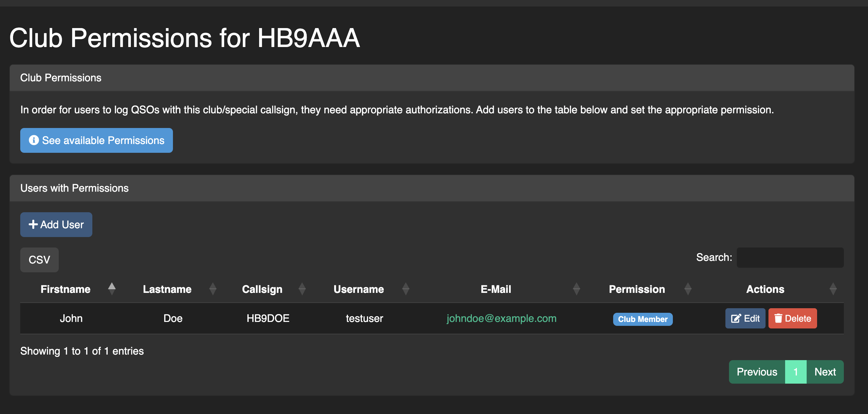Edit John Doe's permission
This screenshot has height=414, width=868.
[745, 318]
